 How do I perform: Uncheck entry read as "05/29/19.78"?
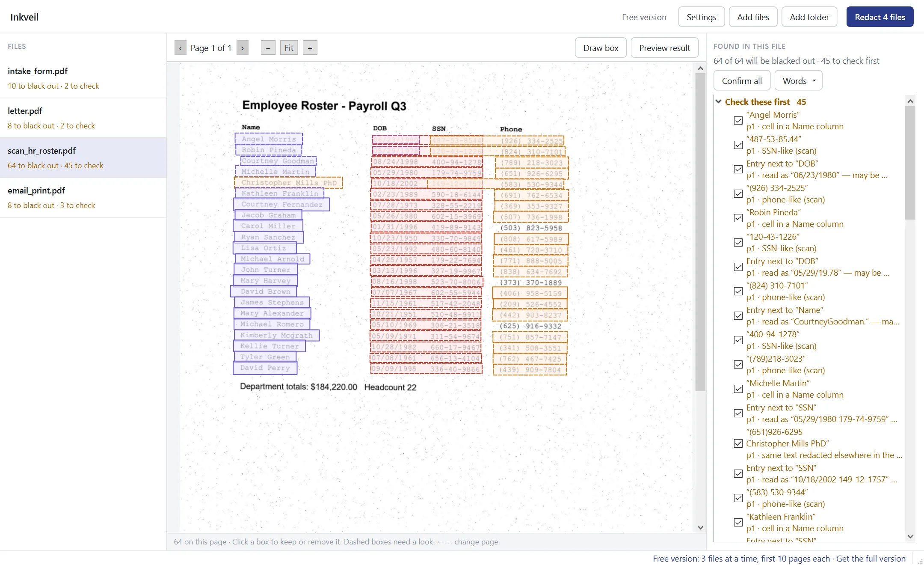click(x=738, y=267)
